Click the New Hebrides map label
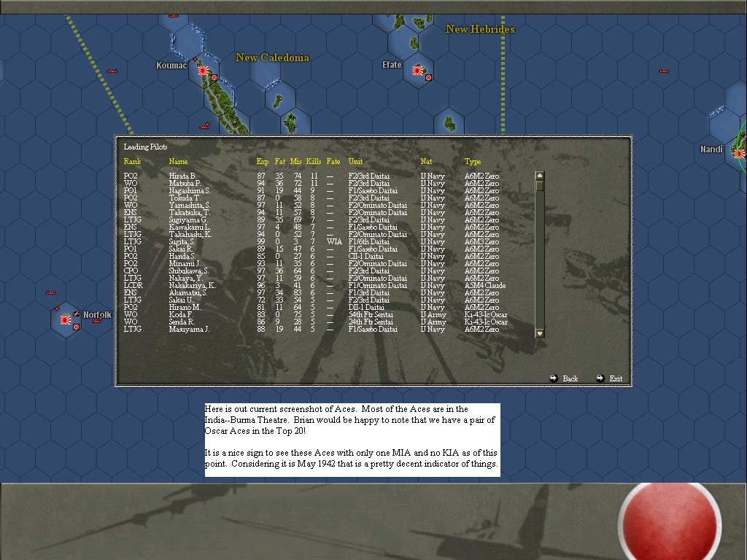Viewport: 747px width, 560px height. [x=480, y=29]
